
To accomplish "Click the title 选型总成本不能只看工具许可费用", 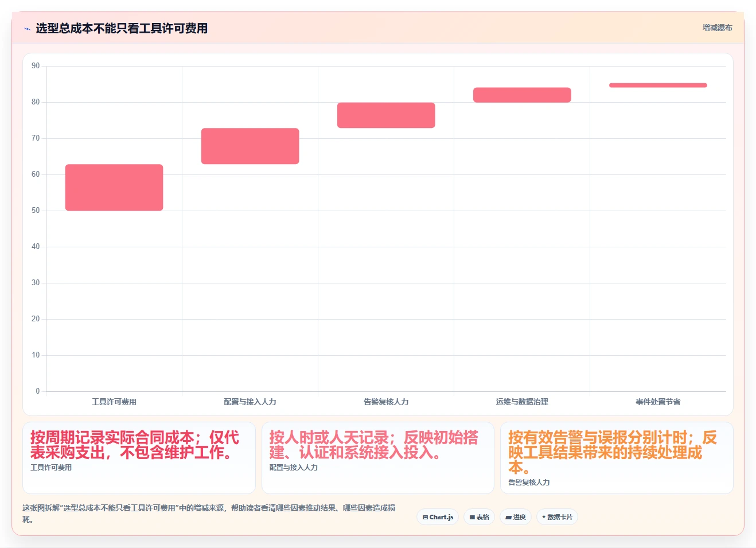I will pos(122,28).
